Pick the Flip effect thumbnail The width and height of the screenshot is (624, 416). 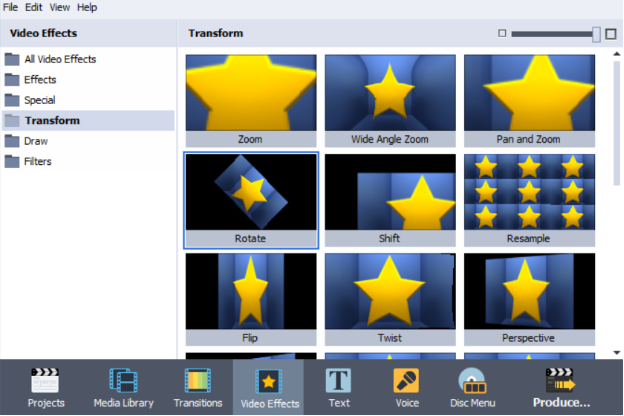(x=251, y=299)
